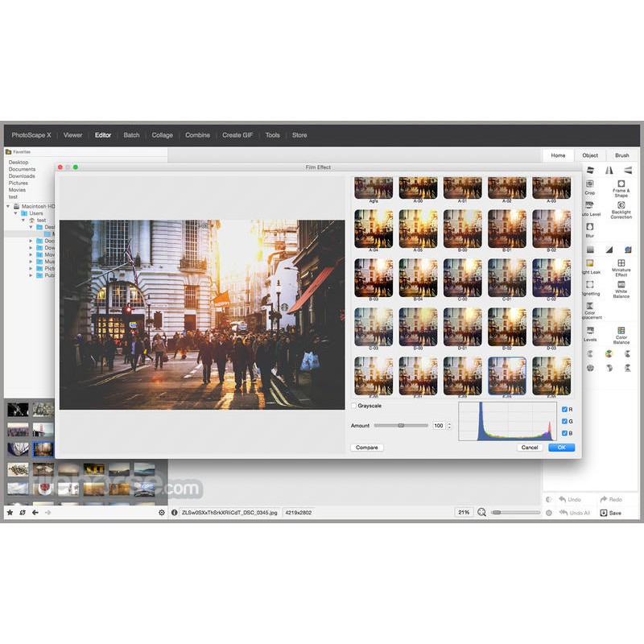Image resolution: width=644 pixels, height=644 pixels.
Task: Click the file info icon in status bar
Action: coord(175,512)
